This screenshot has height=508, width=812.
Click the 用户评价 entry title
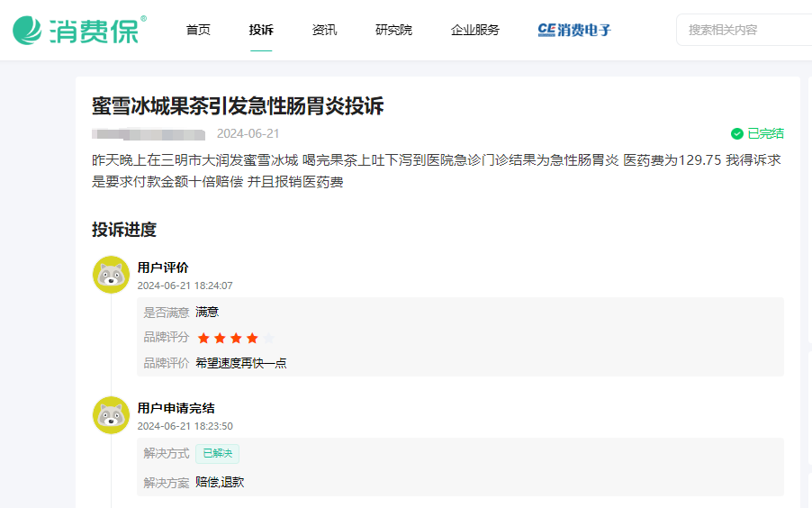click(x=163, y=268)
